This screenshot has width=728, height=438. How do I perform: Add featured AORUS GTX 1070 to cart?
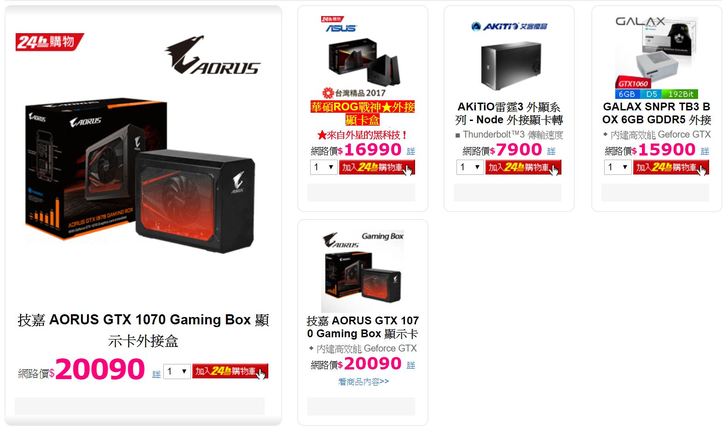(x=230, y=371)
